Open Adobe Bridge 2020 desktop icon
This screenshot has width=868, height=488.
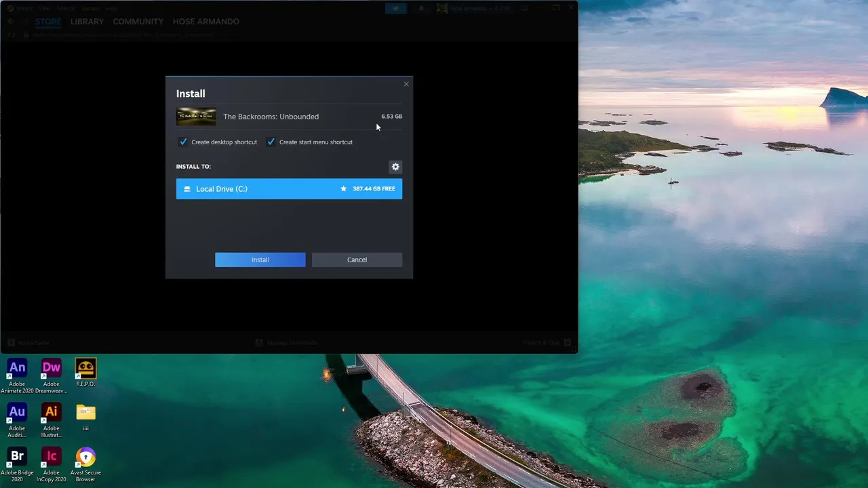[17, 464]
